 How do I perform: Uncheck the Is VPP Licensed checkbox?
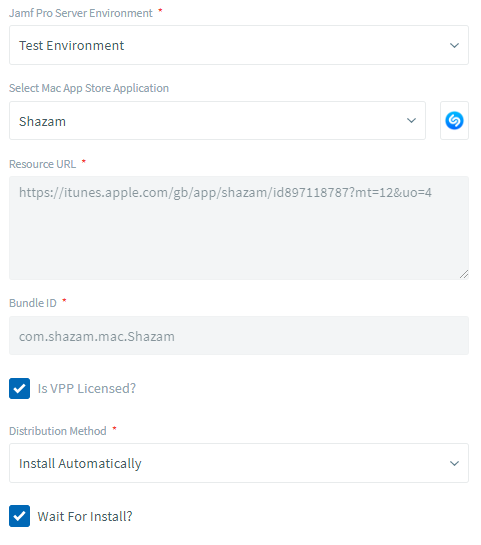click(x=19, y=388)
